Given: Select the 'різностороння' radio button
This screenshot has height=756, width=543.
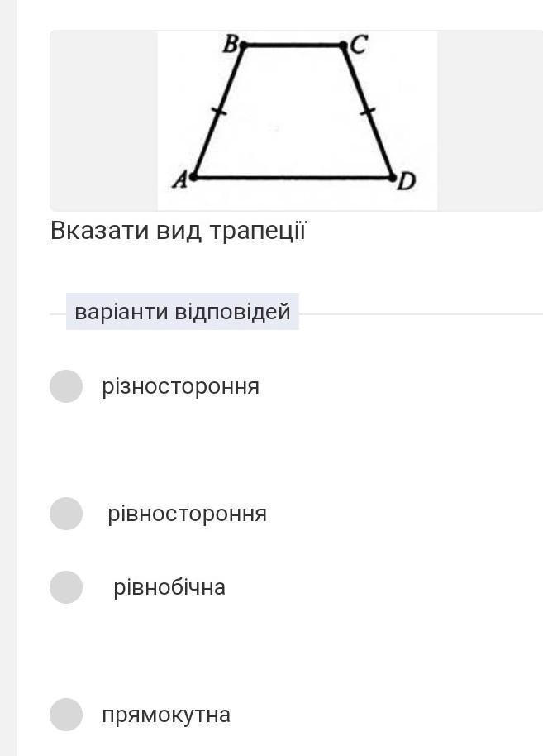Looking at the screenshot, I should coord(66,386).
